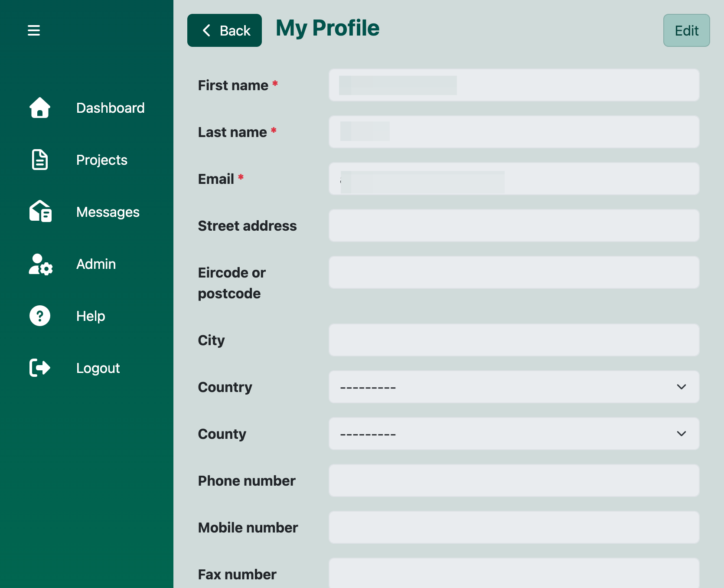Open the Admin section
724x588 pixels.
(x=96, y=264)
